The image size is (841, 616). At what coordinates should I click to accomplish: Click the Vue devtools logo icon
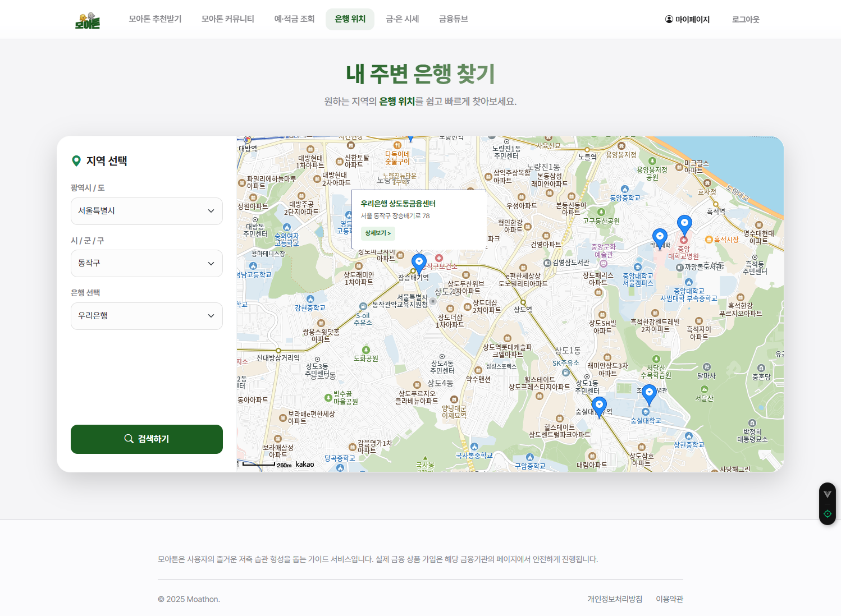pyautogui.click(x=827, y=494)
